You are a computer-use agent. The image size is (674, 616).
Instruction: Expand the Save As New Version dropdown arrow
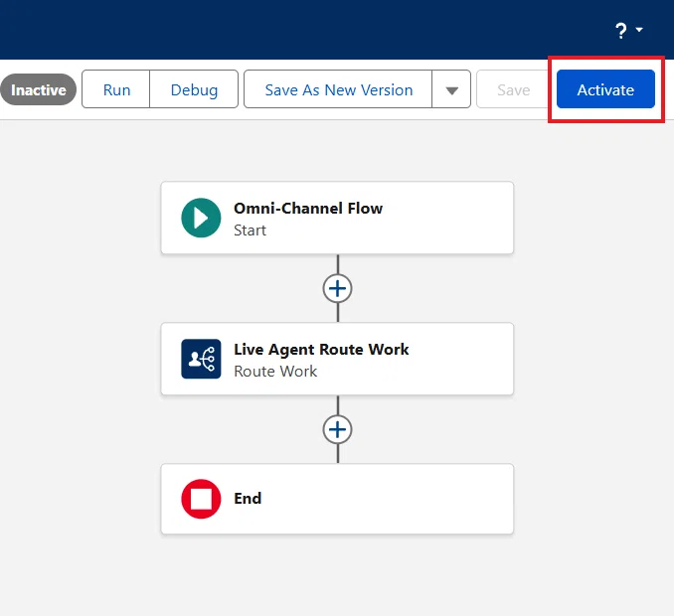[451, 89]
